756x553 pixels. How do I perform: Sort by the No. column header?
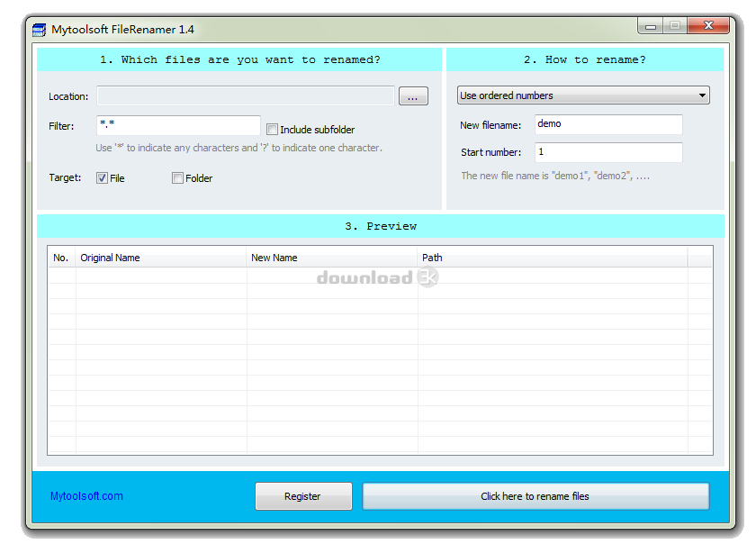click(x=62, y=258)
